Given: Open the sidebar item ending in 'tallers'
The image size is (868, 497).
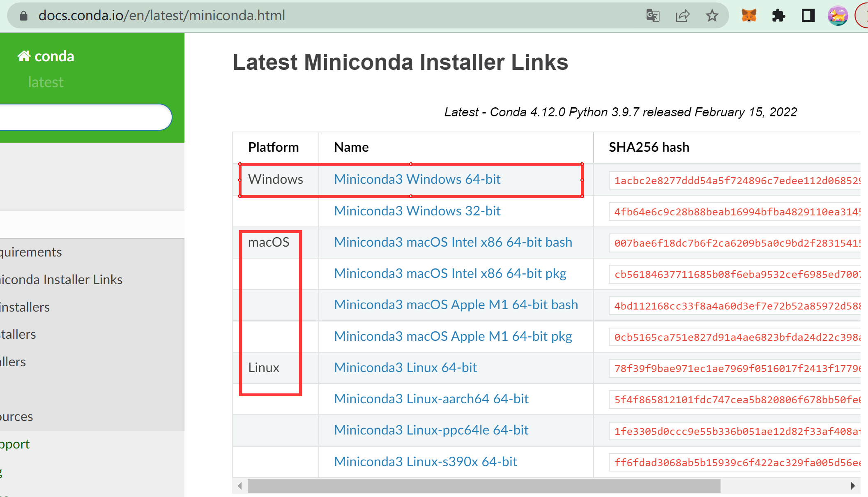Looking at the screenshot, I should click(18, 334).
